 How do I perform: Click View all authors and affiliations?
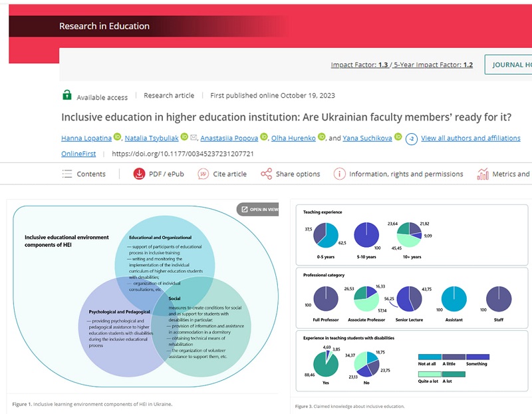pos(471,138)
